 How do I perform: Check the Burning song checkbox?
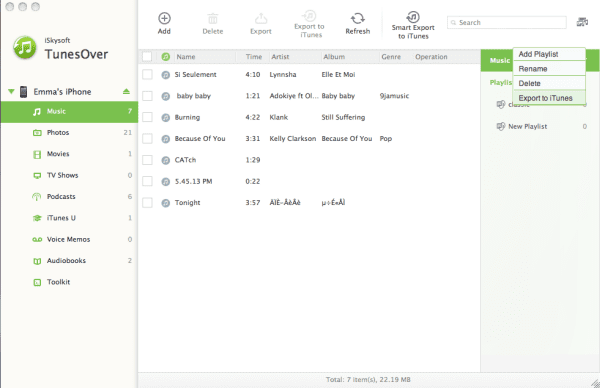tap(147, 117)
